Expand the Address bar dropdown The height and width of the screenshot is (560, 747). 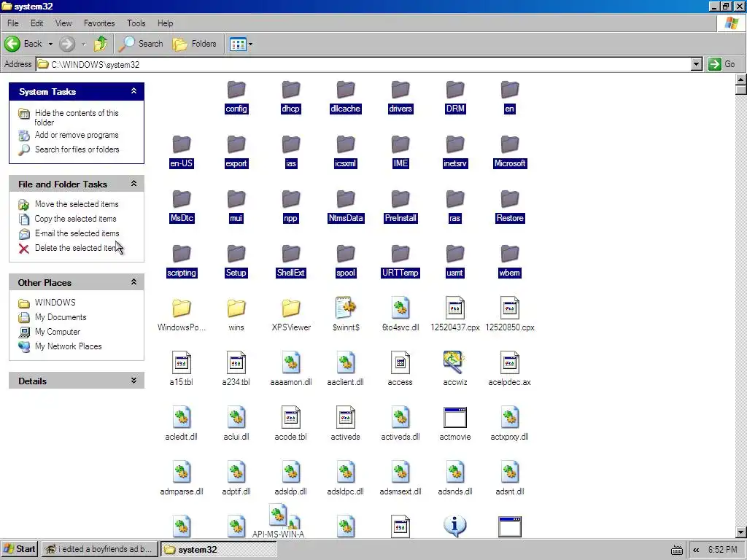697,64
